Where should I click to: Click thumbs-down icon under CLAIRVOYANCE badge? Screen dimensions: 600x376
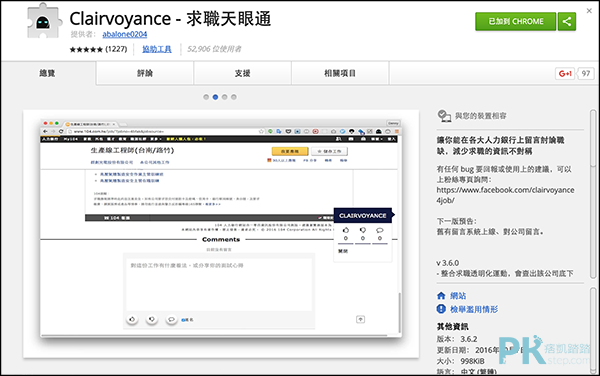(363, 230)
